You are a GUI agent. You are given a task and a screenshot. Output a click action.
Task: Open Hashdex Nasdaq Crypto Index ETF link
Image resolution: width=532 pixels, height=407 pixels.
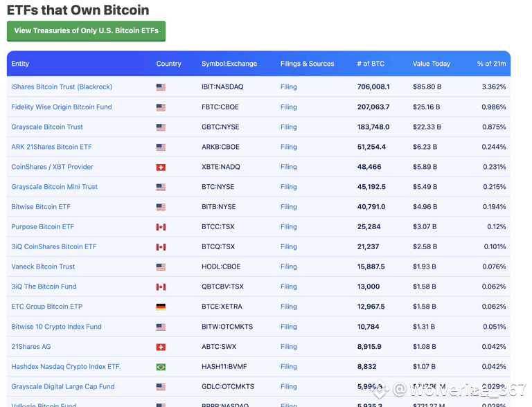point(66,367)
